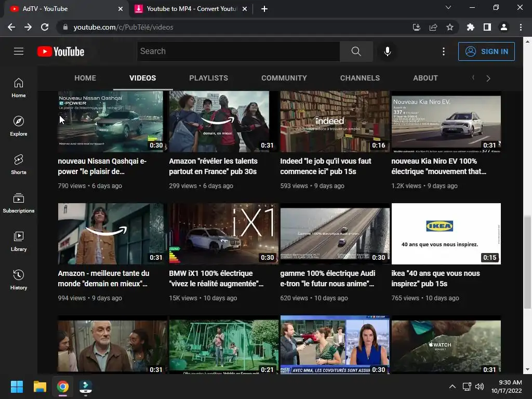Play the IKEA white thumbnail

click(x=446, y=233)
